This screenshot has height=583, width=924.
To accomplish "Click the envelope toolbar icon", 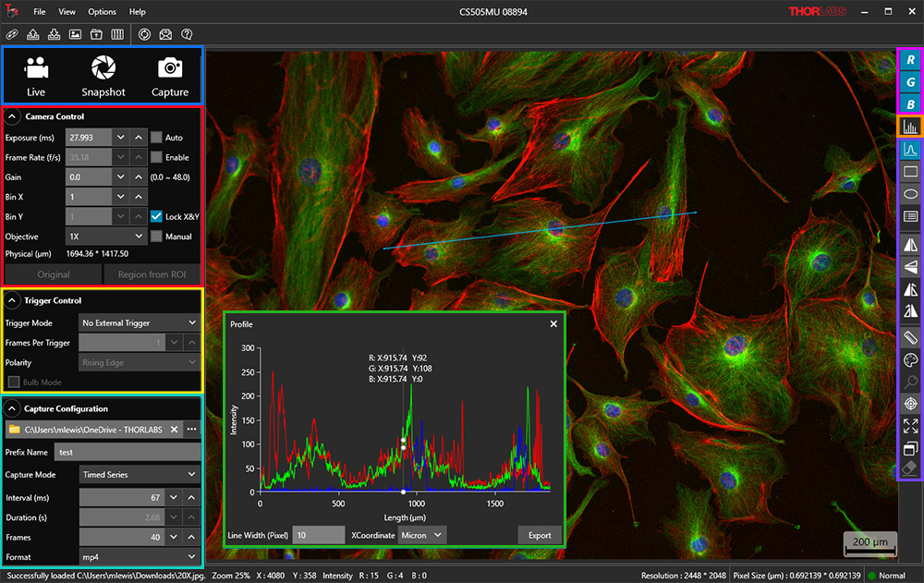I will (x=165, y=34).
